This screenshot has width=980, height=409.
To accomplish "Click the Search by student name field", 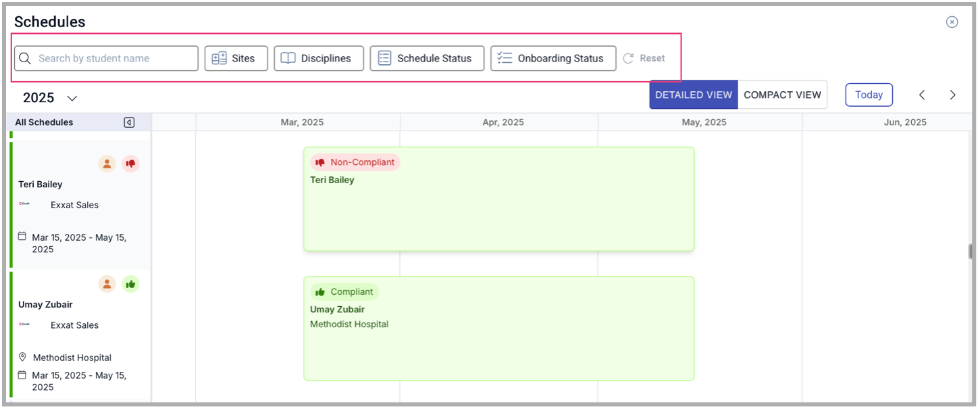I will (x=115, y=58).
